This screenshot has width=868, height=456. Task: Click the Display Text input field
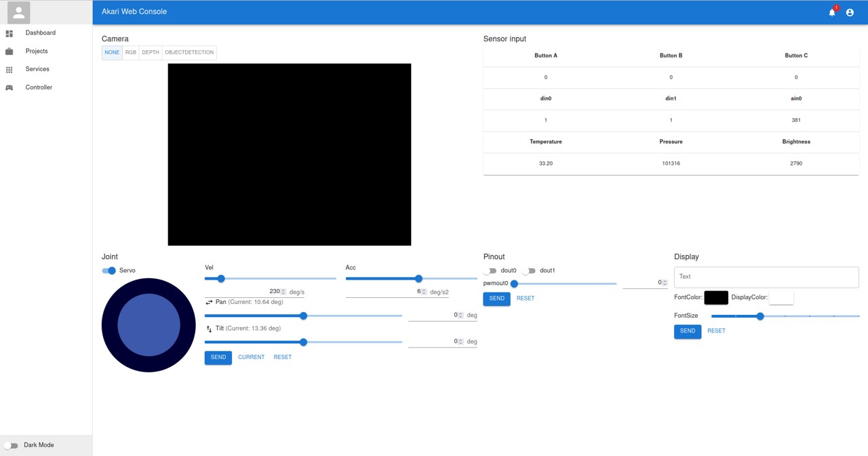766,277
